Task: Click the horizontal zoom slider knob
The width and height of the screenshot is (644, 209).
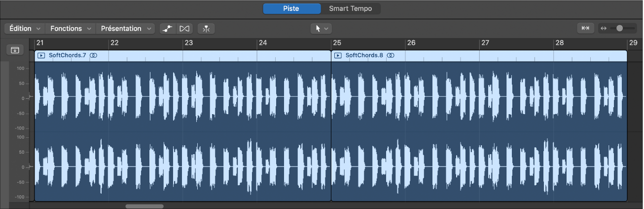Action: point(619,29)
